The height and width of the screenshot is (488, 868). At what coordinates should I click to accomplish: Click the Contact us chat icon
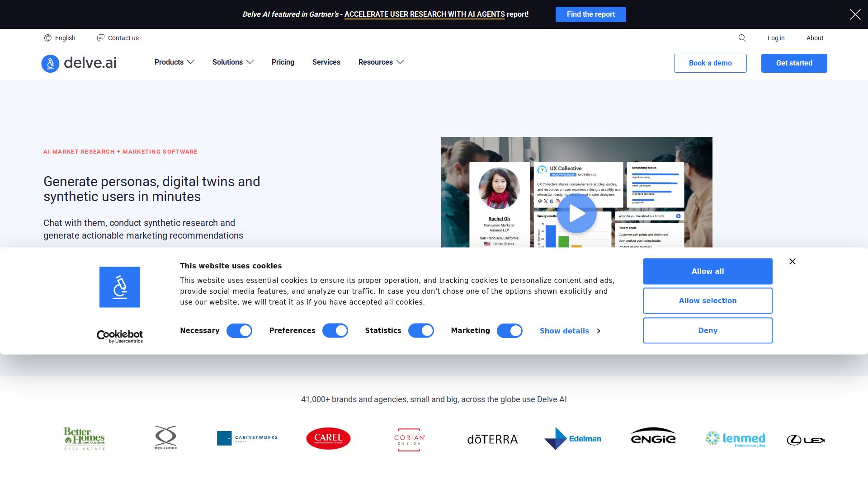100,38
